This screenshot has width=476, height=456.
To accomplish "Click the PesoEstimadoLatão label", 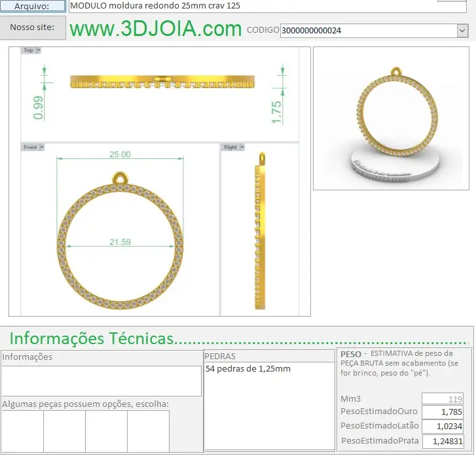I will tap(380, 426).
